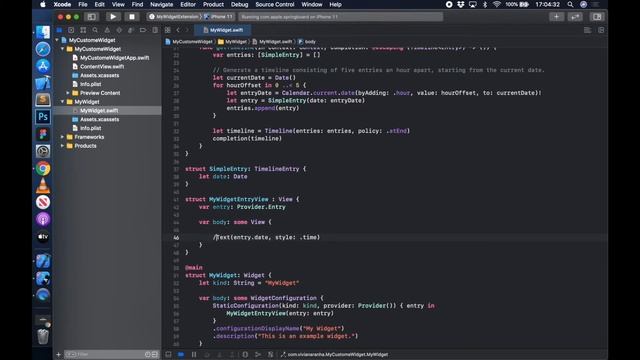
Task: Add editor on right icon
Action: [601, 30]
